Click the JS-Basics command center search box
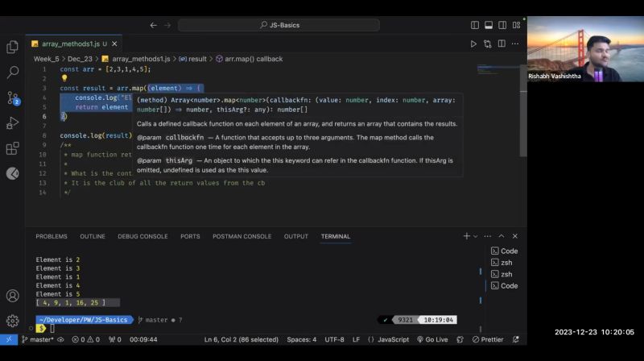Screen dimensions: 644x361 279,25
